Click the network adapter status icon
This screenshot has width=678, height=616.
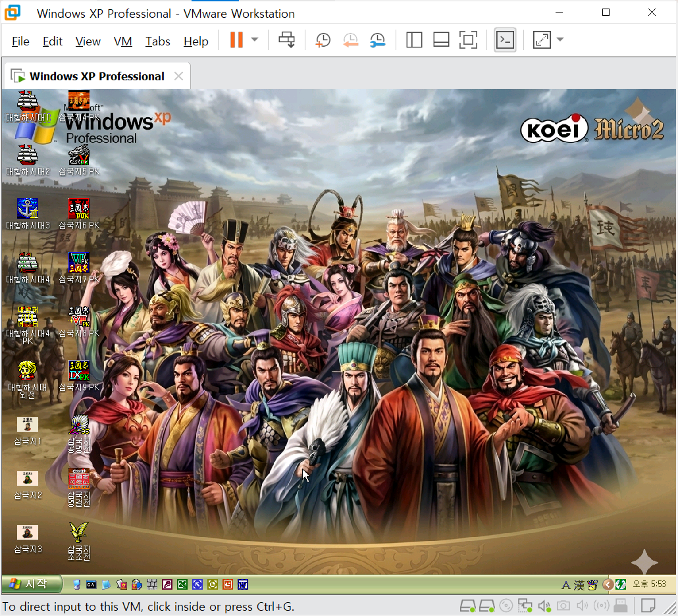[x=525, y=606]
